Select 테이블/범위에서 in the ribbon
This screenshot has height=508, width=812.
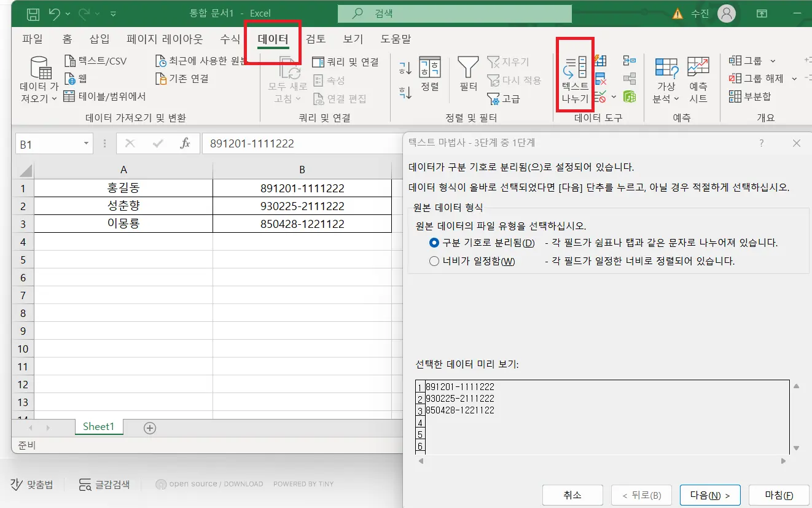coord(104,96)
